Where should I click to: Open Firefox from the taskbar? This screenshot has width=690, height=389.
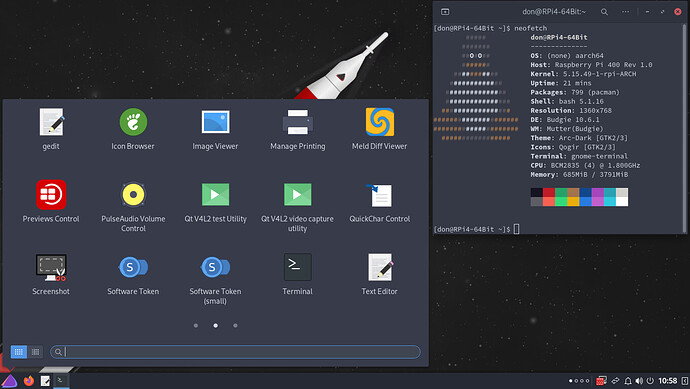(29, 381)
